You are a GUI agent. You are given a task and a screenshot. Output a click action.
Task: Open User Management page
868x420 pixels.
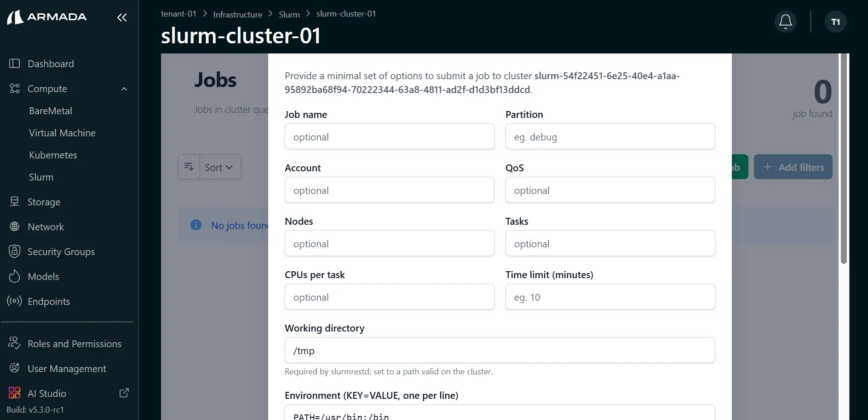67,369
